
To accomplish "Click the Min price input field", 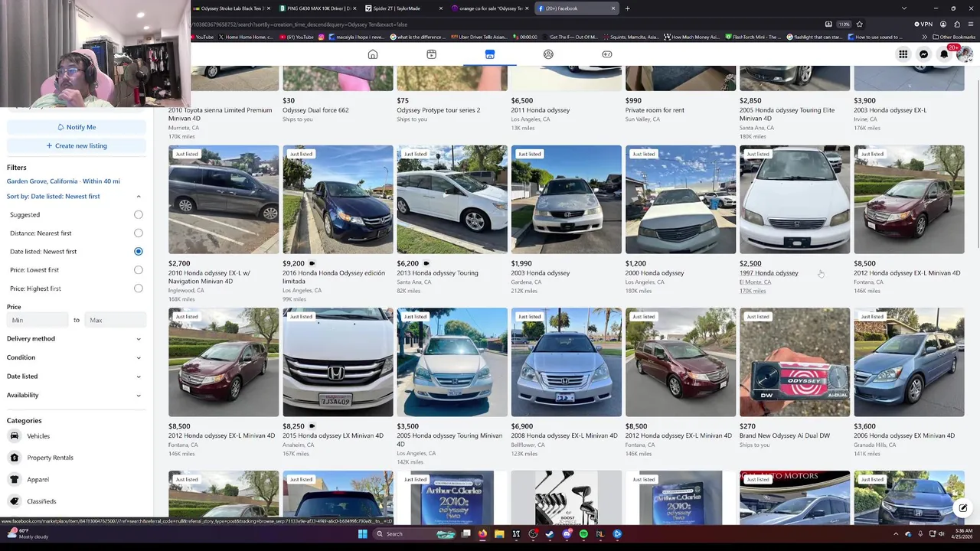I will coord(38,321).
